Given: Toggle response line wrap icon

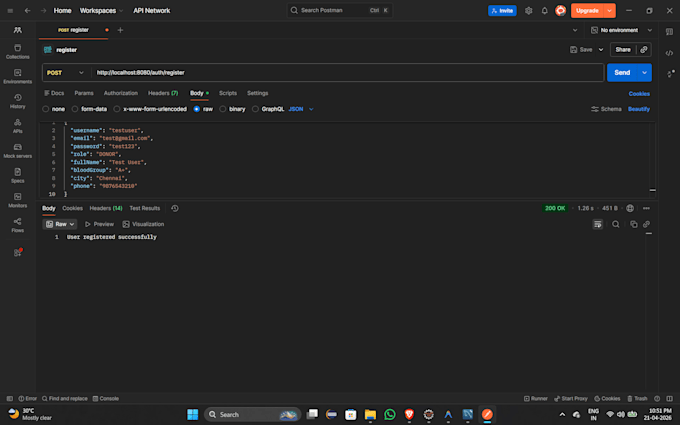Looking at the screenshot, I should pyautogui.click(x=597, y=224).
